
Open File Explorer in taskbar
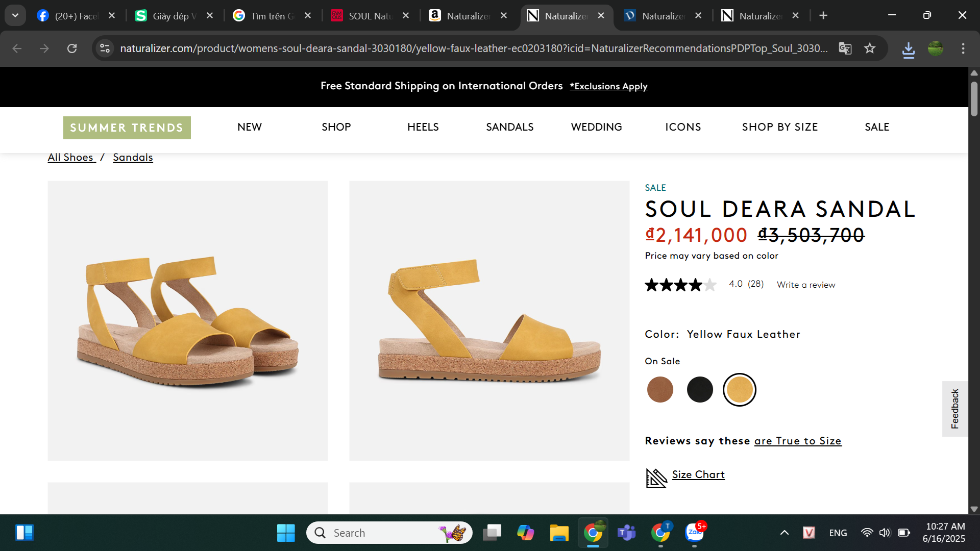tap(559, 533)
